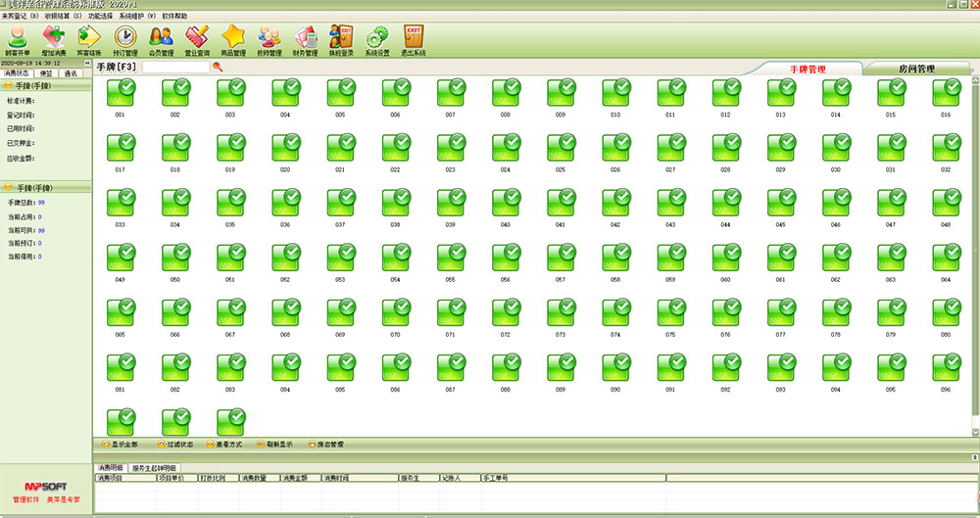Select hand tag 001
Viewport: 980px width, 518px height.
(x=120, y=94)
